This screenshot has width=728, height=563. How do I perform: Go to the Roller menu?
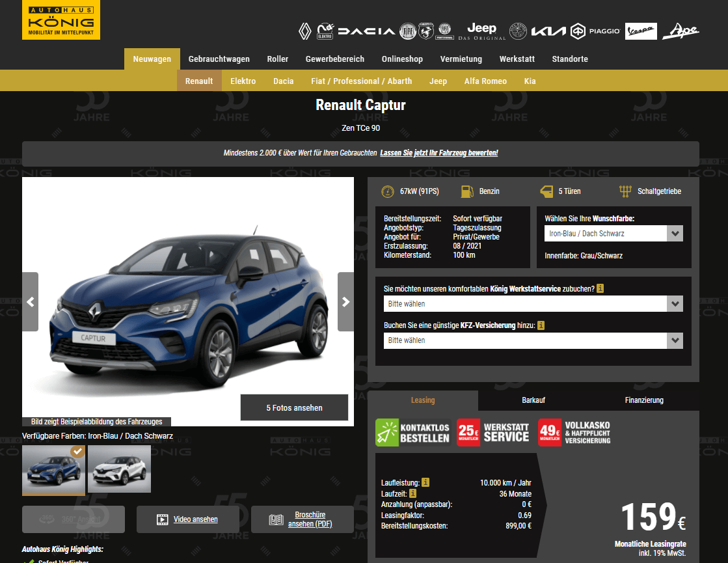278,59
